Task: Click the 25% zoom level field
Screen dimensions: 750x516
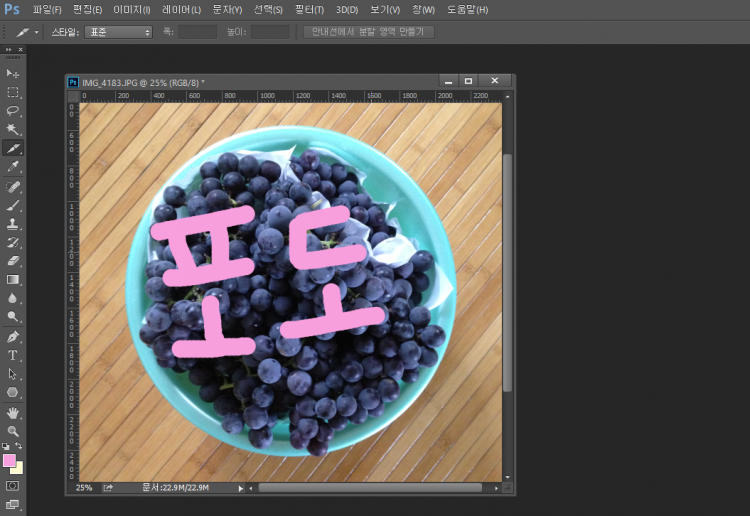Action: point(84,488)
